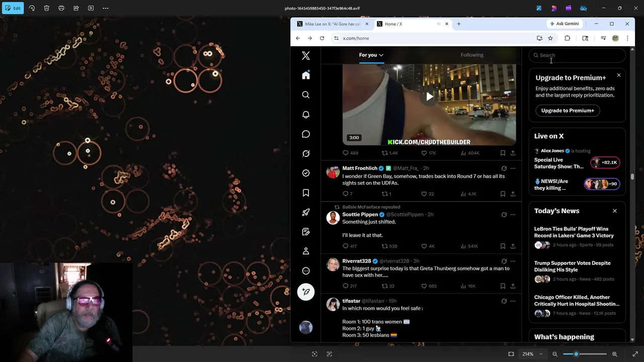
Task: Open more options on tifastarr's post
Action: [513, 301]
